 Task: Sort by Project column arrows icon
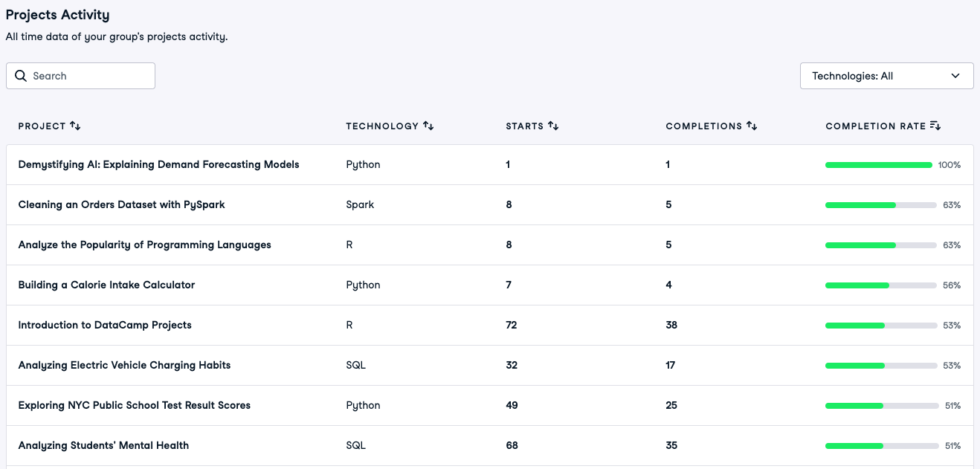(x=75, y=126)
